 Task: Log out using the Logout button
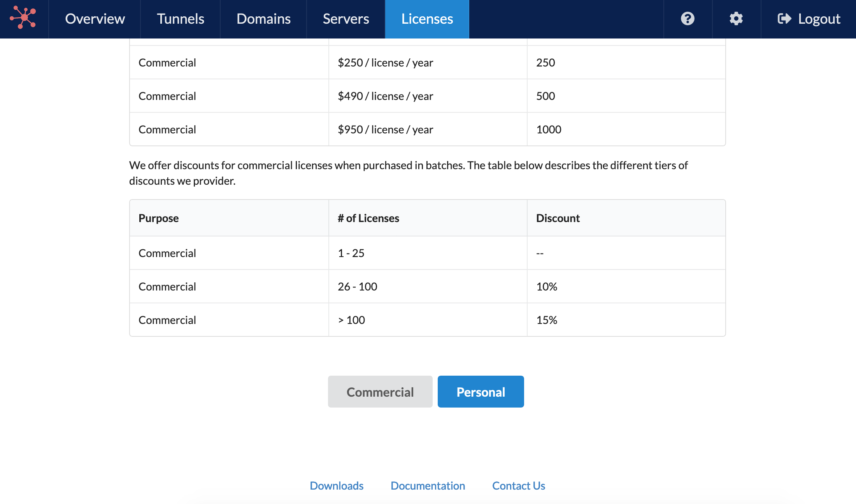coord(809,19)
